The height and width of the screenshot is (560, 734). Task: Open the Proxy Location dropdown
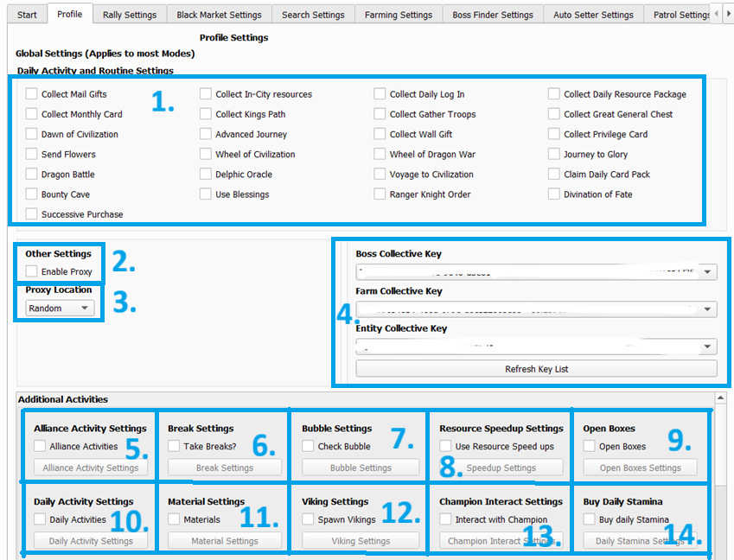tap(60, 309)
